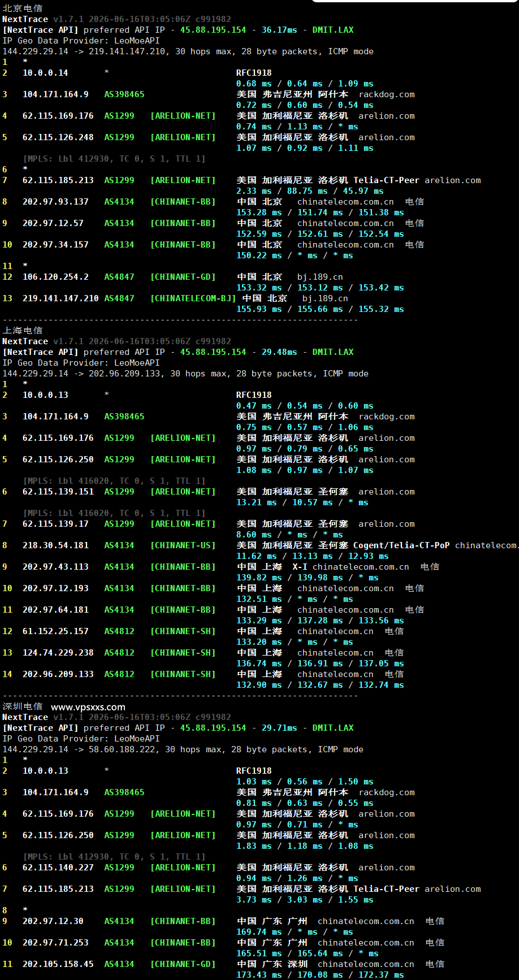Click the [CHINANET-GD] tag in Shenzhen trace
The width and height of the screenshot is (519, 980).
[183, 964]
